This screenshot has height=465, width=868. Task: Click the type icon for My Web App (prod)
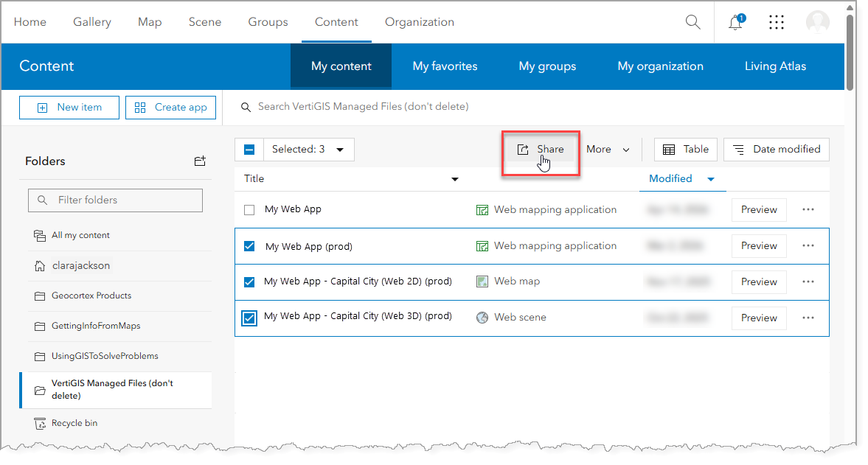(482, 246)
